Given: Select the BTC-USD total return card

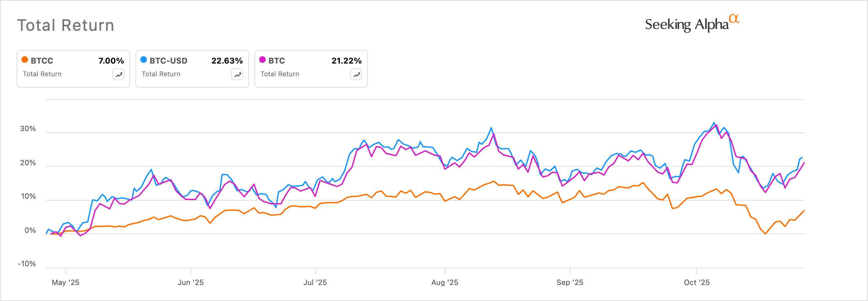Looking at the screenshot, I should click(192, 69).
